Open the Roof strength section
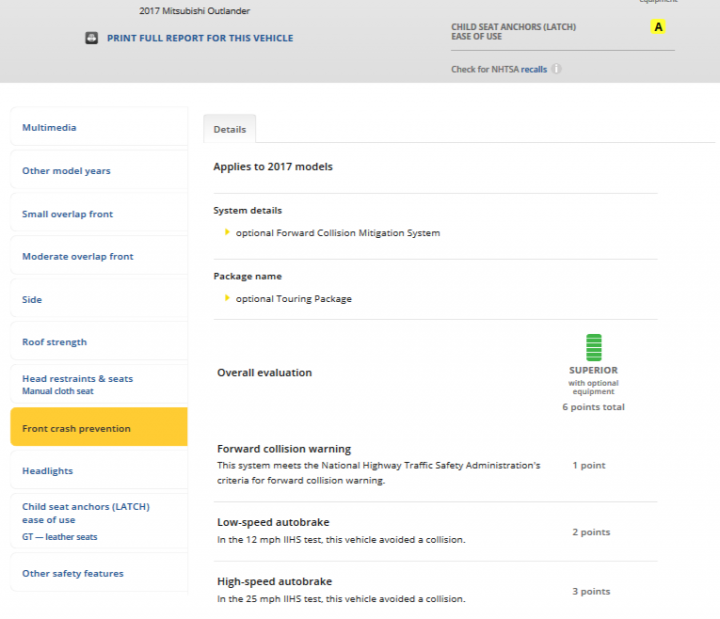Screen dimensions: 720x619 pyautogui.click(x=99, y=342)
